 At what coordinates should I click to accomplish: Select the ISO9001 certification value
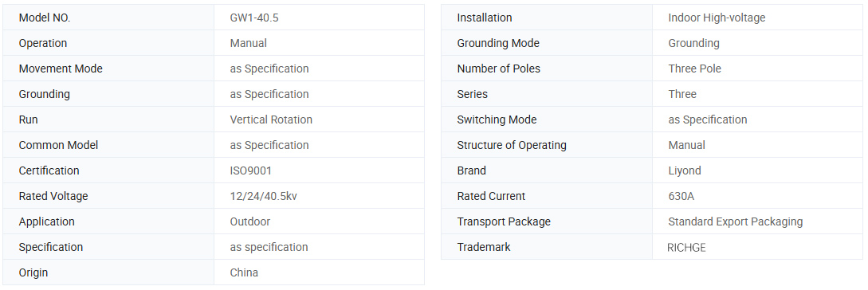point(251,170)
